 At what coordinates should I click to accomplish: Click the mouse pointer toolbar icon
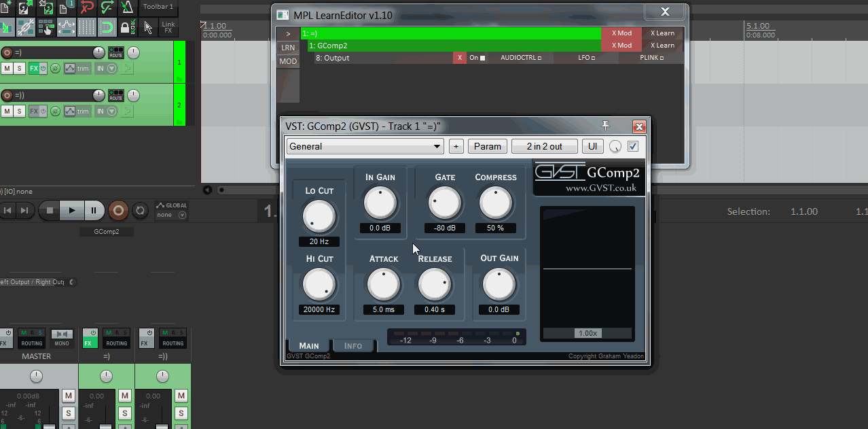[x=148, y=27]
